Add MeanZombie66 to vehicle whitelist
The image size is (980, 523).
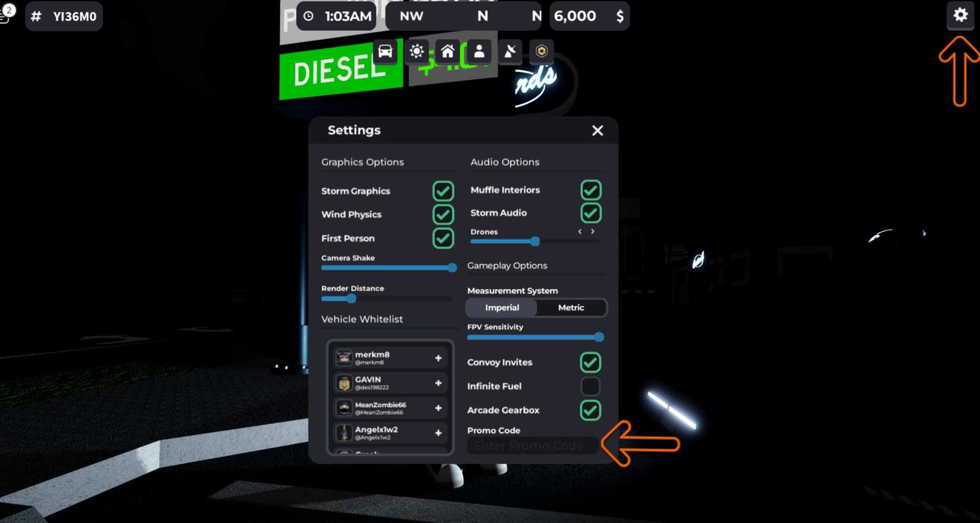438,408
